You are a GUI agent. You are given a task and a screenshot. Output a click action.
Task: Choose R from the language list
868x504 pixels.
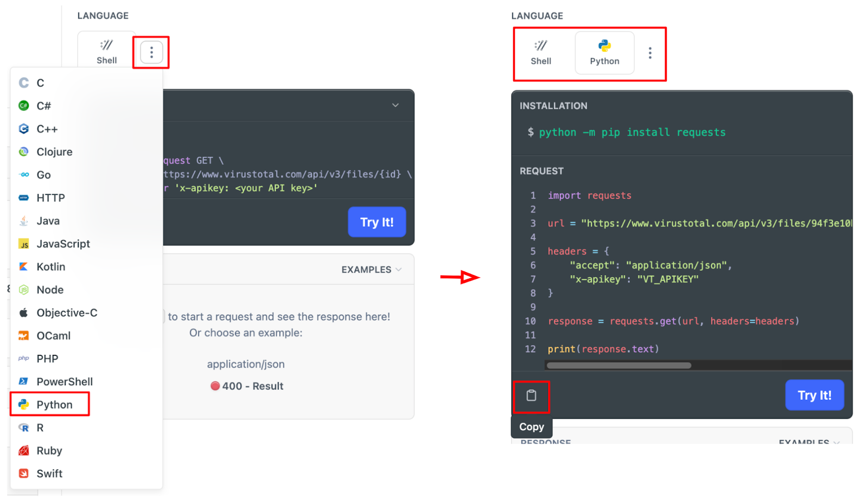pos(86,428)
